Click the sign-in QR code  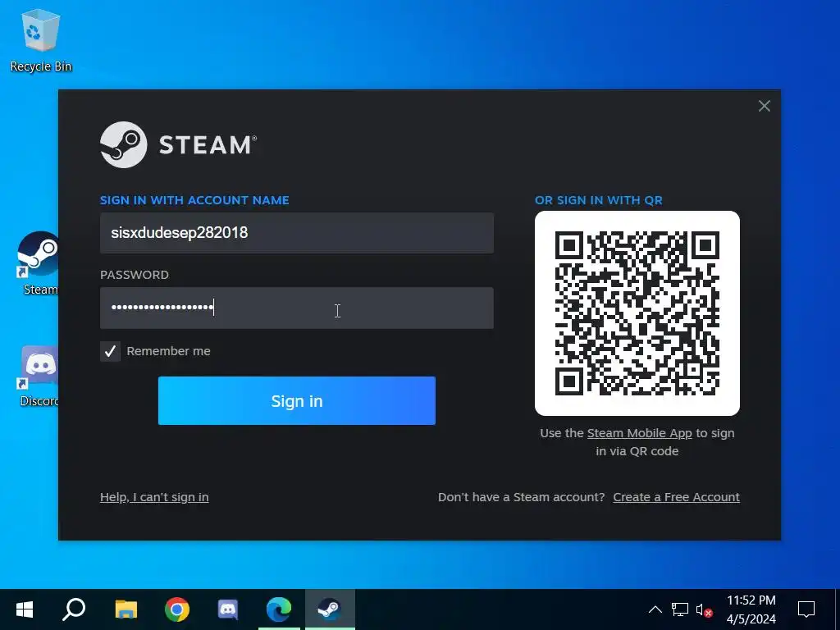pyautogui.click(x=637, y=313)
